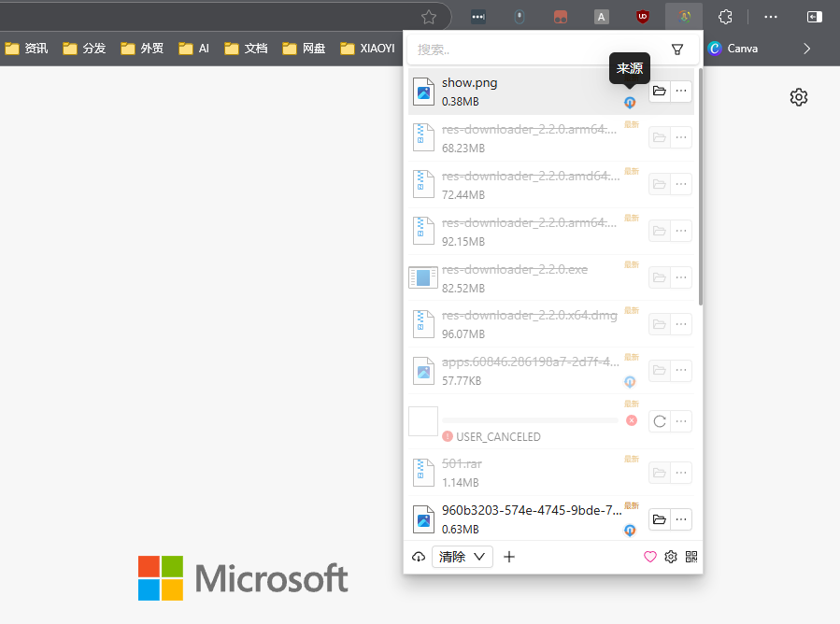Open uBlock Origin extension

tap(642, 17)
